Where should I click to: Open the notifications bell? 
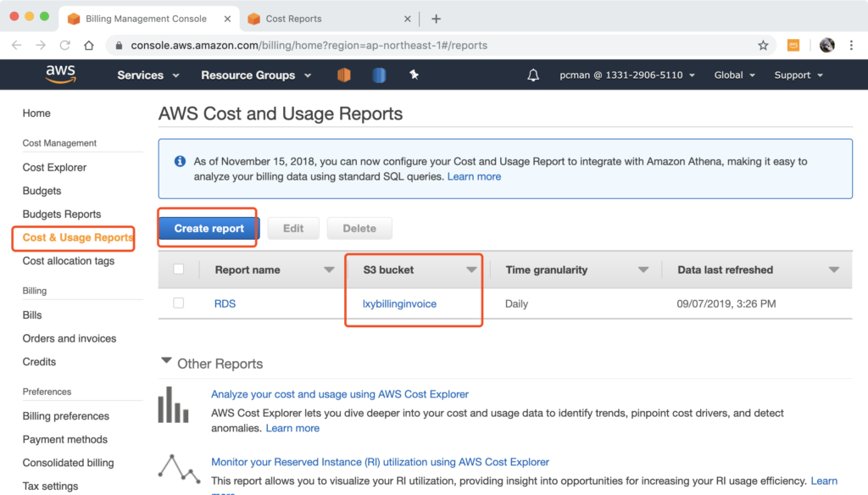point(533,75)
